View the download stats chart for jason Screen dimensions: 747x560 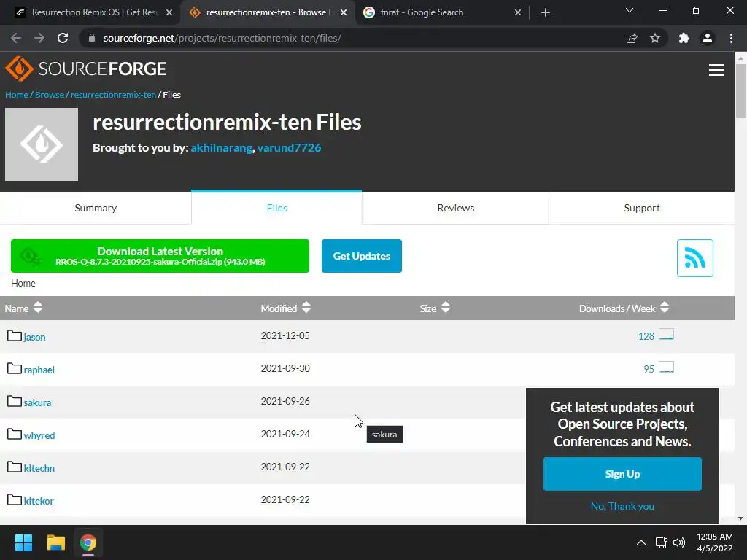(666, 334)
